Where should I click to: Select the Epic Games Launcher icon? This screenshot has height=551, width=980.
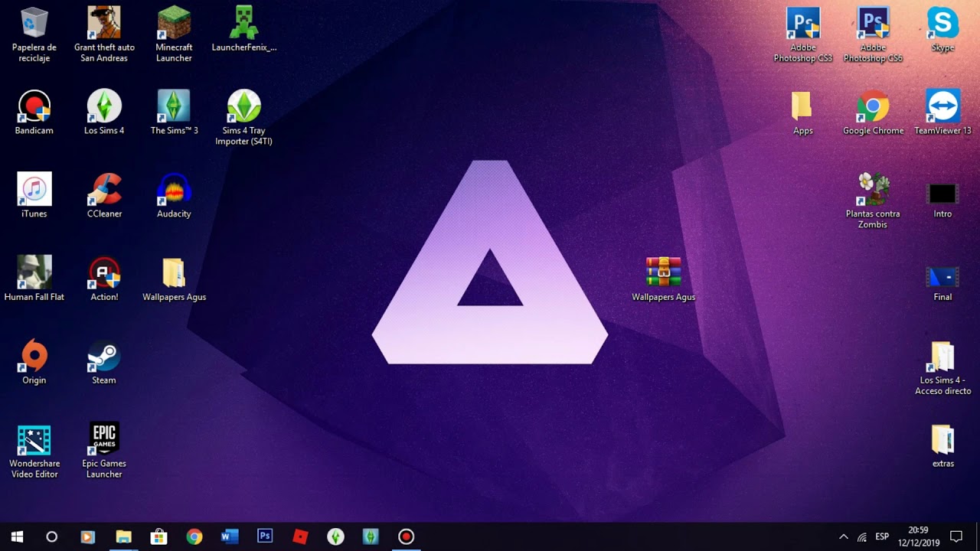(x=104, y=451)
